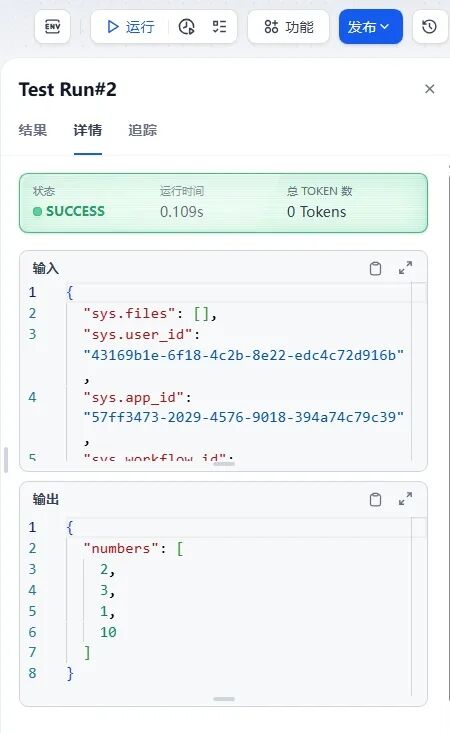This screenshot has width=450, height=733.
Task: Click the Input panel bottom handle bar
Action: [x=224, y=464]
